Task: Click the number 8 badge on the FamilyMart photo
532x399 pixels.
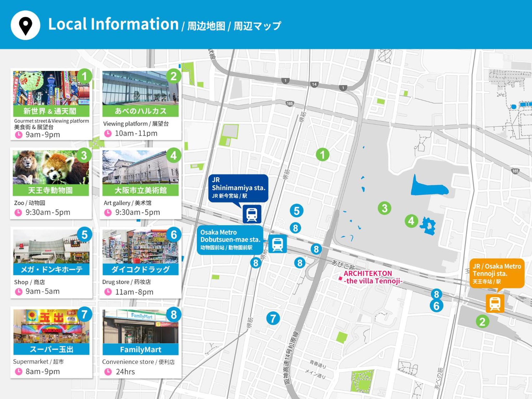Action: (x=174, y=315)
